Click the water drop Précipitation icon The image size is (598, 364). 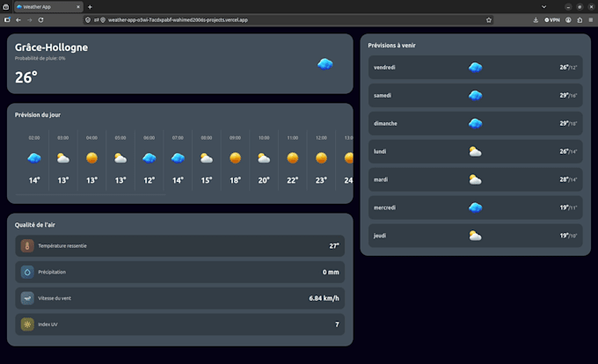[x=27, y=273]
